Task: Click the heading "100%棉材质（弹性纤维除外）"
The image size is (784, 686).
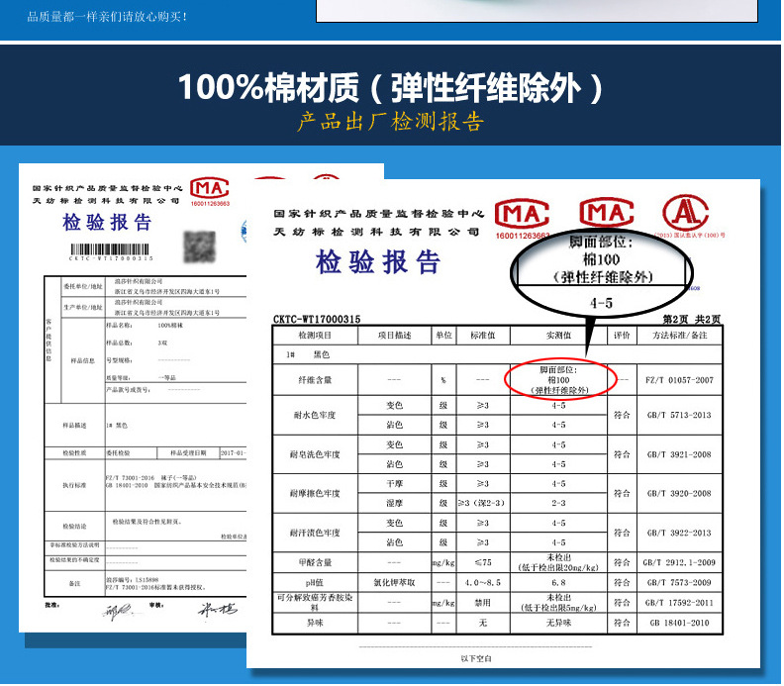Action: [x=390, y=88]
